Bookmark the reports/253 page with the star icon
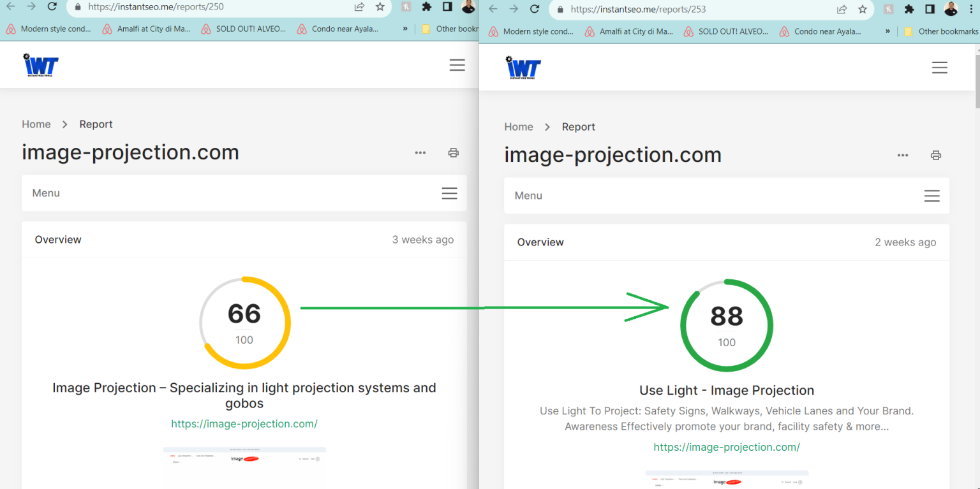980x489 pixels. 863,10
